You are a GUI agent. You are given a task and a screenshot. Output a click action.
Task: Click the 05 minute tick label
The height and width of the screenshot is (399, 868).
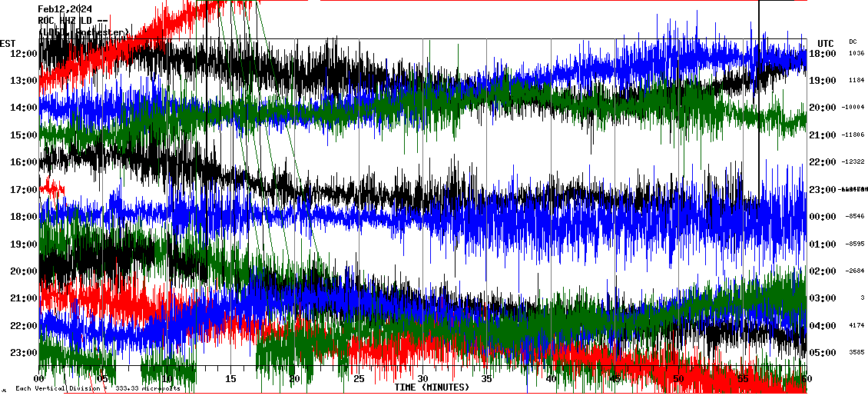pos(104,379)
